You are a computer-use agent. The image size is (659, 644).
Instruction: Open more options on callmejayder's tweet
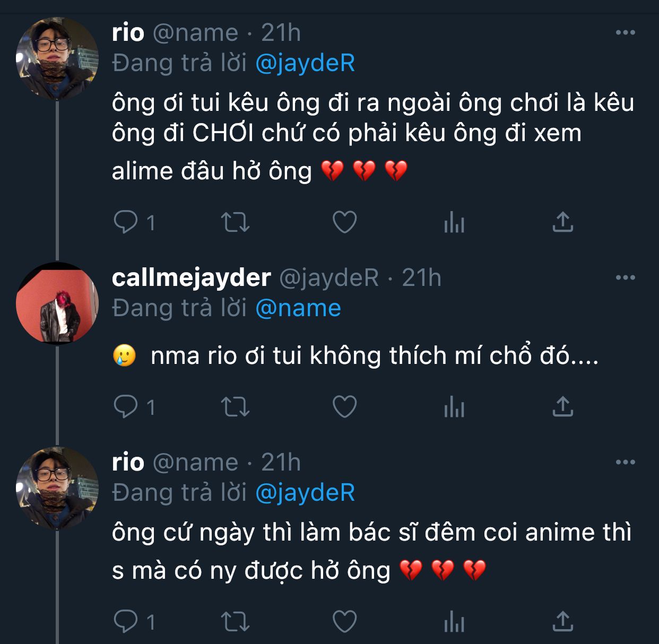point(625,277)
